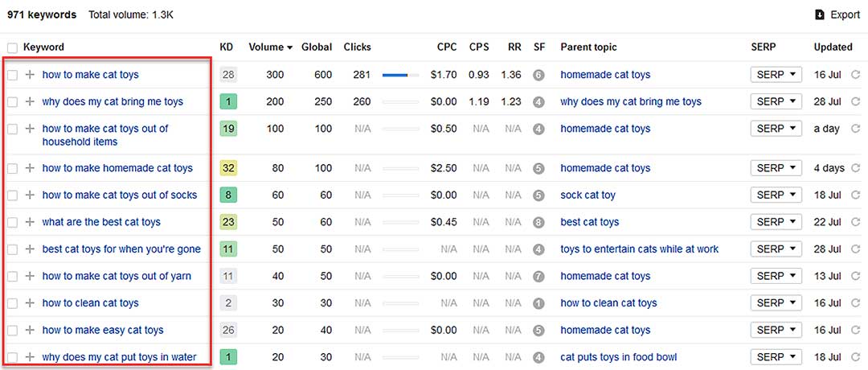
Task: Select checkbox for 'what are the best cat toys'
Action: [x=12, y=222]
